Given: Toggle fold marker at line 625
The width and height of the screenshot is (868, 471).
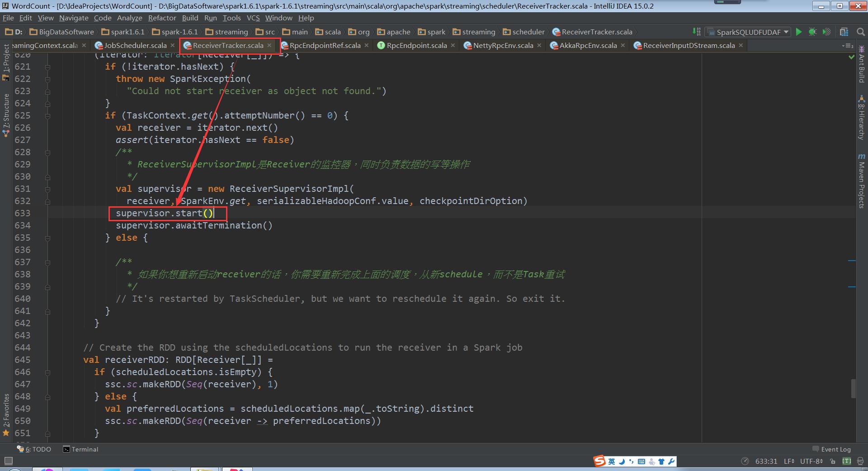Looking at the screenshot, I should point(47,116).
